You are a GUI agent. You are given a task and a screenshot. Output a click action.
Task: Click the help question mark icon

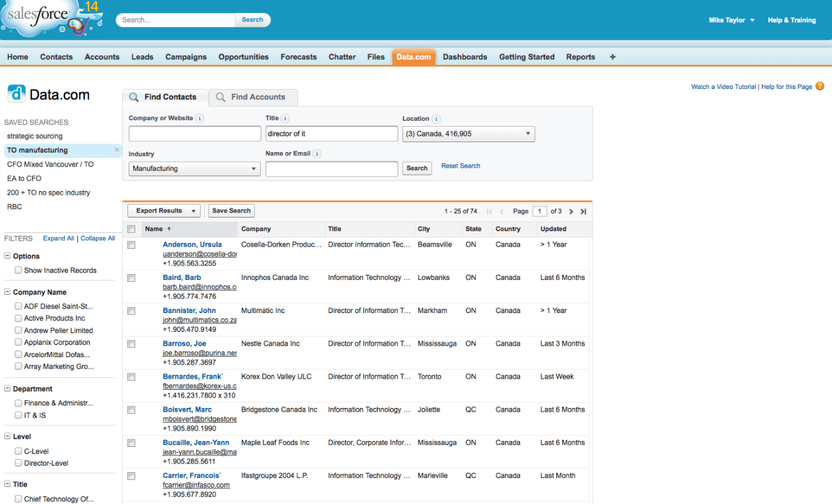pos(820,86)
